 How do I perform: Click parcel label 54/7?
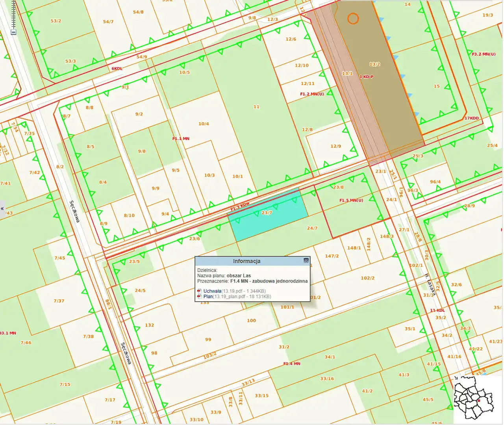(108, 22)
